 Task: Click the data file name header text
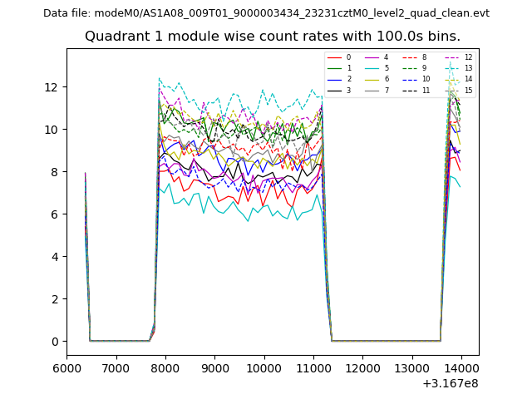266,12
